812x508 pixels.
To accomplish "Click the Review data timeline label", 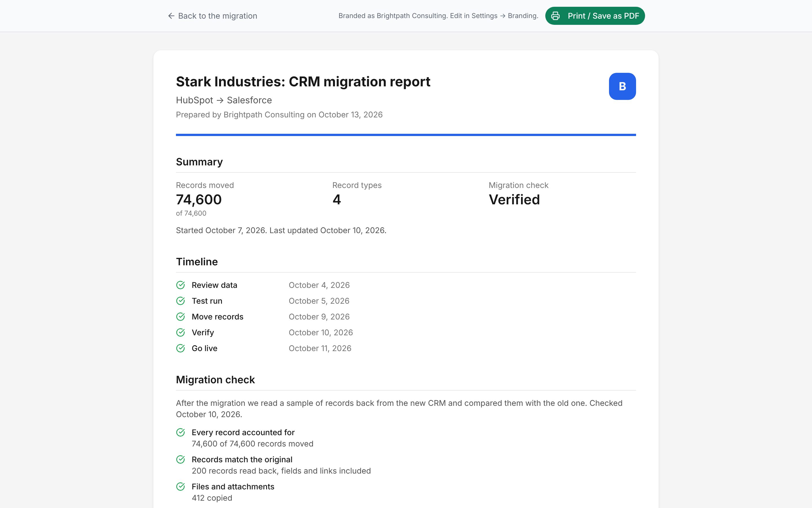I will point(214,285).
